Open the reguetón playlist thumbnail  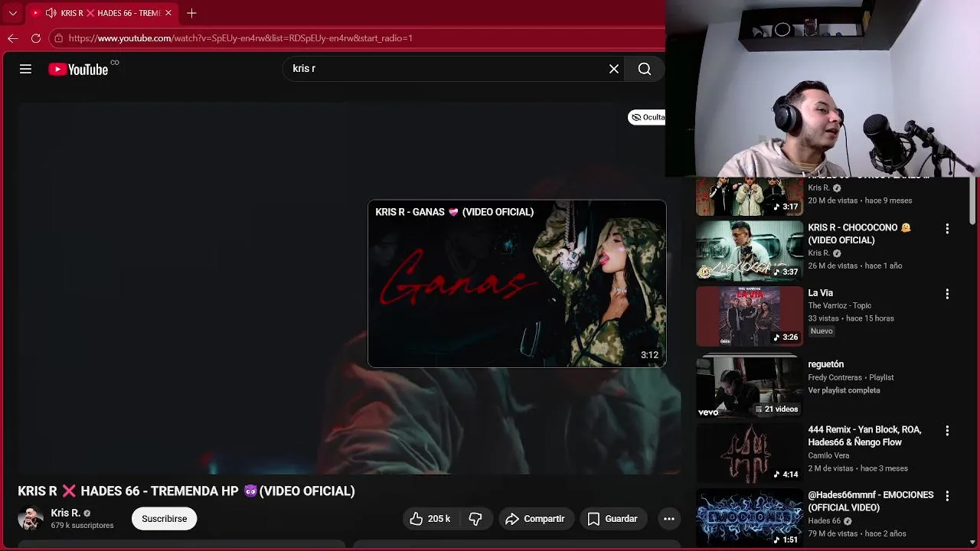coord(750,386)
